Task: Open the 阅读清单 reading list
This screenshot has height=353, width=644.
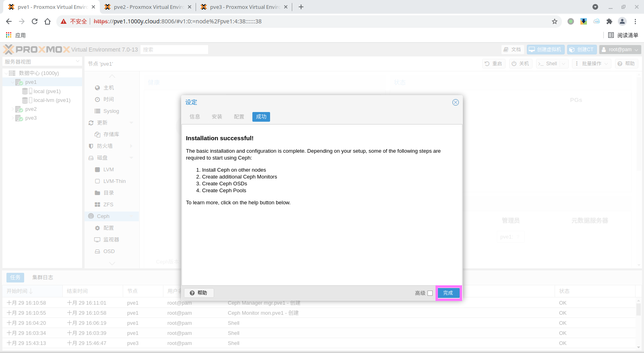Action: click(623, 35)
